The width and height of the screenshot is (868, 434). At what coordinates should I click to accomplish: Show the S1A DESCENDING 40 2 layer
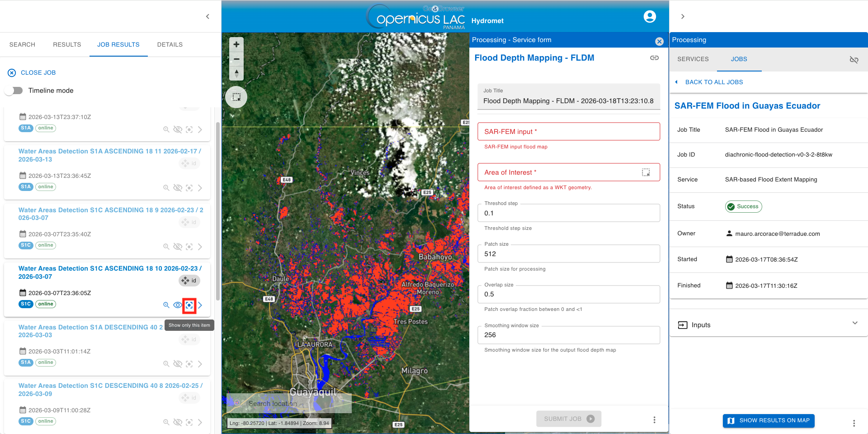(x=178, y=364)
